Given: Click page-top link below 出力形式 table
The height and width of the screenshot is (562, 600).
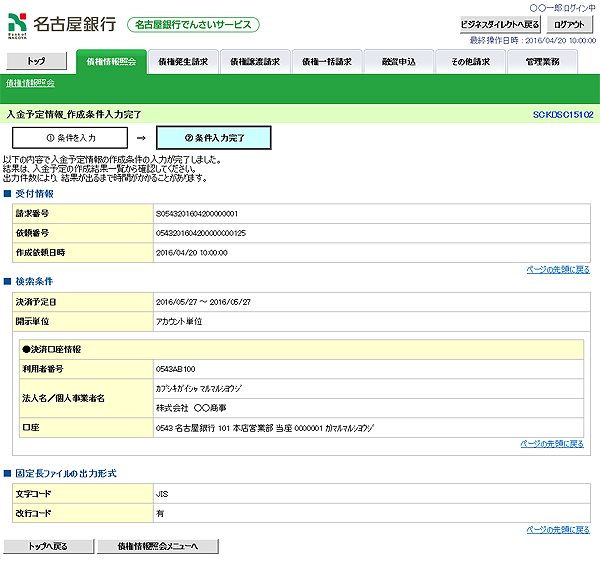Looking at the screenshot, I should coord(558,530).
